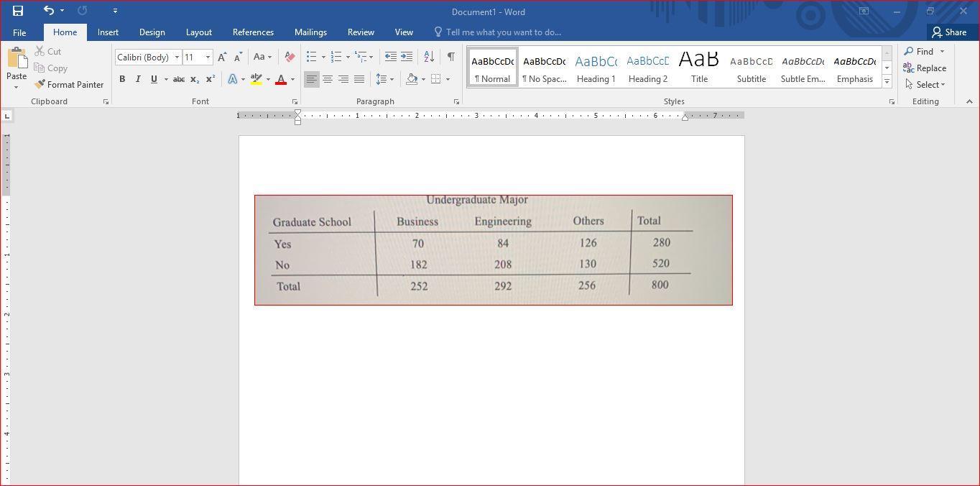
Task: Click Increase Indent icon
Action: coord(407,57)
